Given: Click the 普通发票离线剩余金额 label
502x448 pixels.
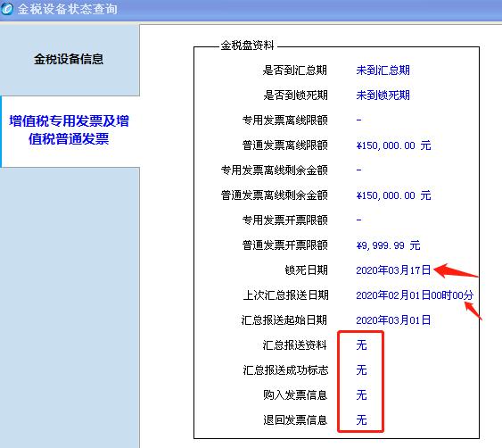Looking at the screenshot, I should (x=275, y=195).
